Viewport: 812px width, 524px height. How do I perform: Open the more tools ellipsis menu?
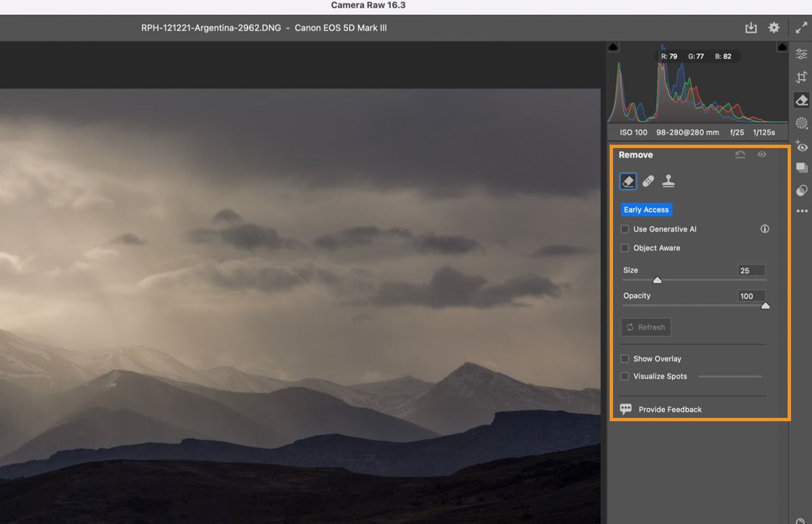click(x=801, y=212)
